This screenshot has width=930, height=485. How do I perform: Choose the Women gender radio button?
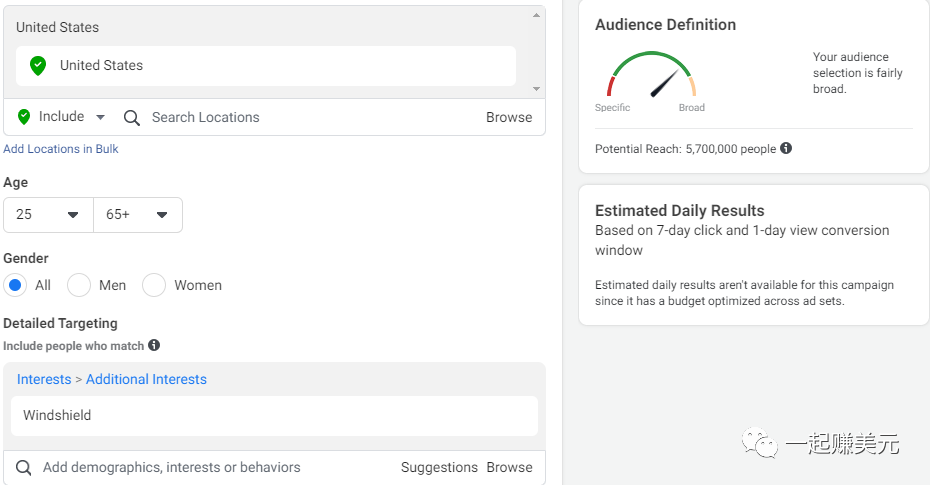(x=154, y=285)
